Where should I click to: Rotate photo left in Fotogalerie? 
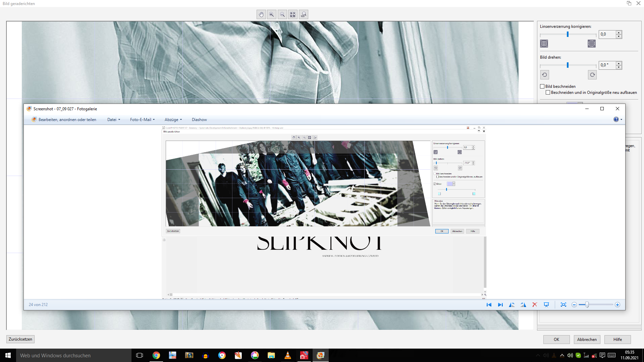coord(512,305)
